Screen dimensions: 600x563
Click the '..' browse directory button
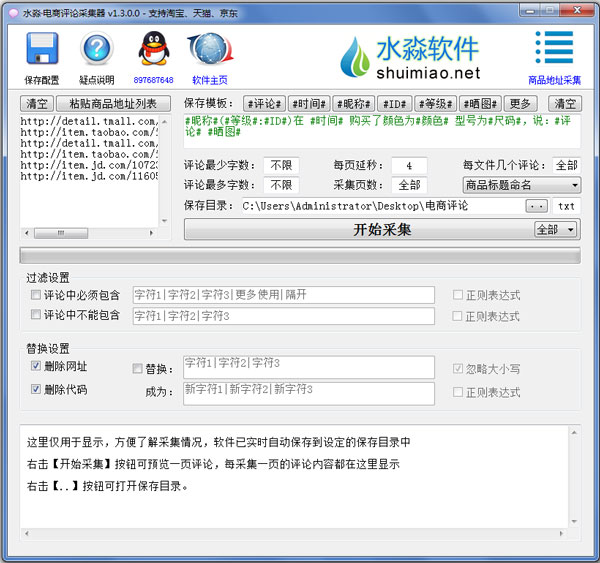coord(537,206)
